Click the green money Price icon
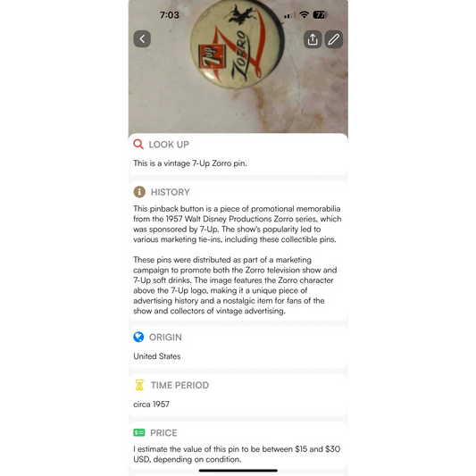This screenshot has height=476, width=476. pyautogui.click(x=139, y=432)
